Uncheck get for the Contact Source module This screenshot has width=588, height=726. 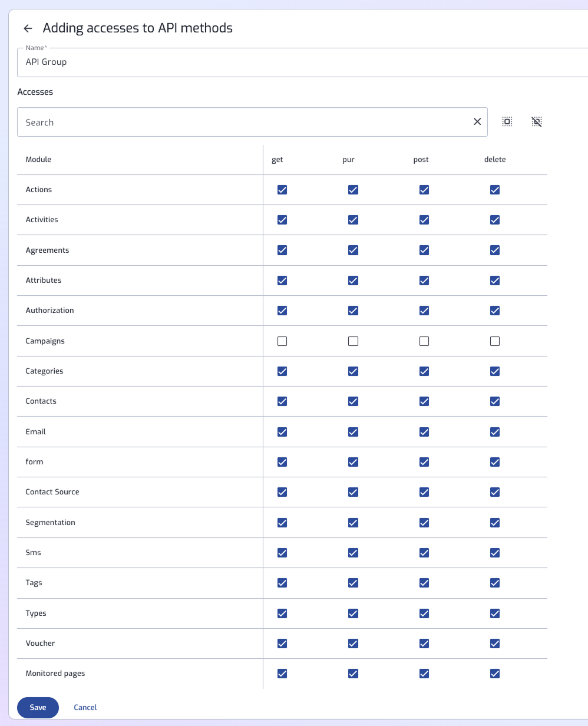pos(282,492)
